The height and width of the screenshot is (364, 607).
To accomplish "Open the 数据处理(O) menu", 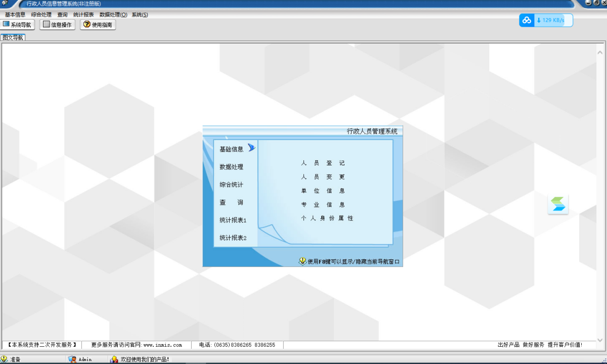I will click(113, 15).
